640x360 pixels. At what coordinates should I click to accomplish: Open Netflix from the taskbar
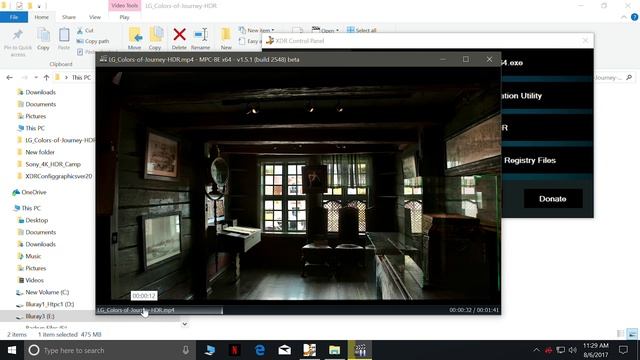click(x=235, y=350)
